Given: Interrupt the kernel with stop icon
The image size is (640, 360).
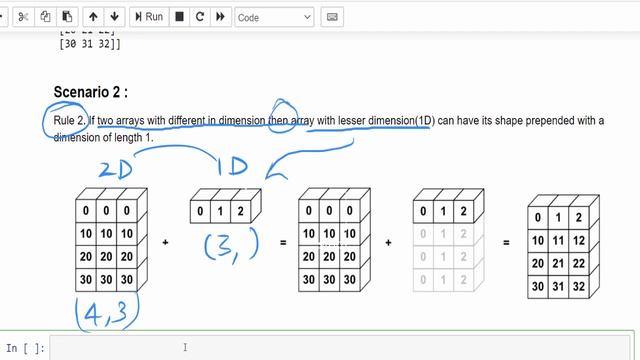Looking at the screenshot, I should pyautogui.click(x=179, y=17).
